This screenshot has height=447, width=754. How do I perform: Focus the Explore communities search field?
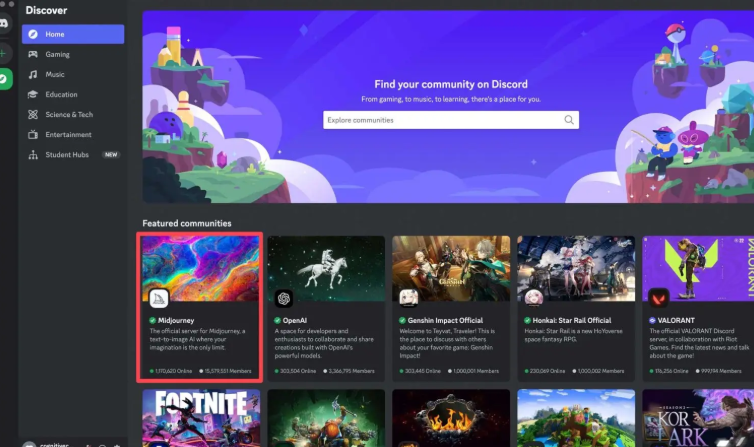(x=451, y=120)
